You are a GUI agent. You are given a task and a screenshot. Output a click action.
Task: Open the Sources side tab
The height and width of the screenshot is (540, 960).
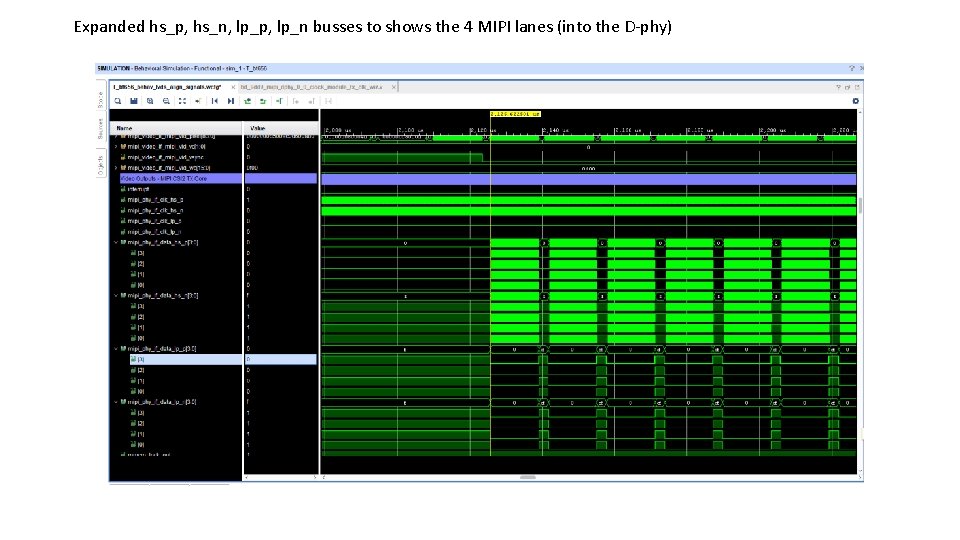pyautogui.click(x=101, y=129)
